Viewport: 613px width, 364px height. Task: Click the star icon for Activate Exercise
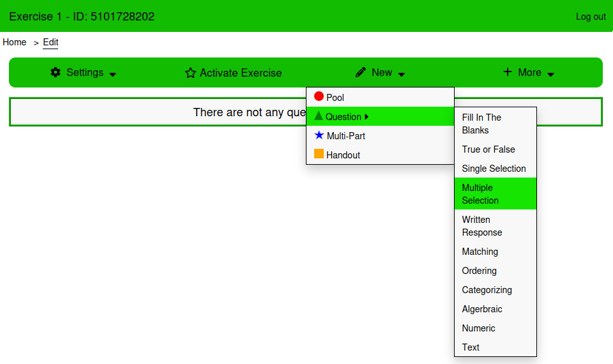(x=190, y=73)
